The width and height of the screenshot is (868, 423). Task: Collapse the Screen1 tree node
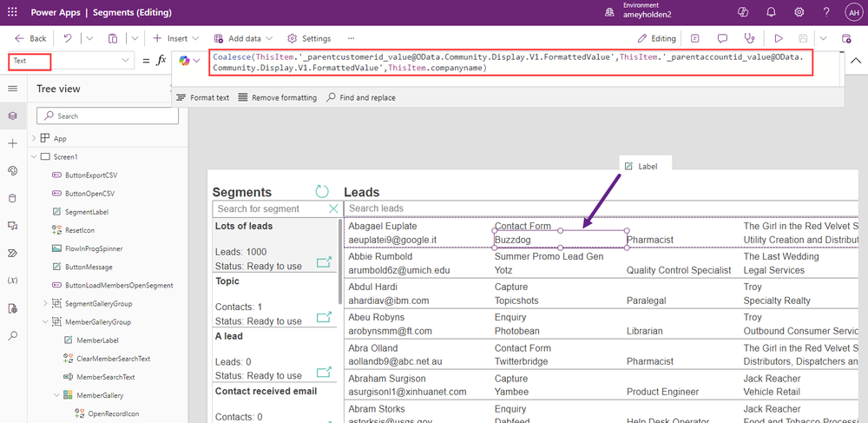click(34, 156)
